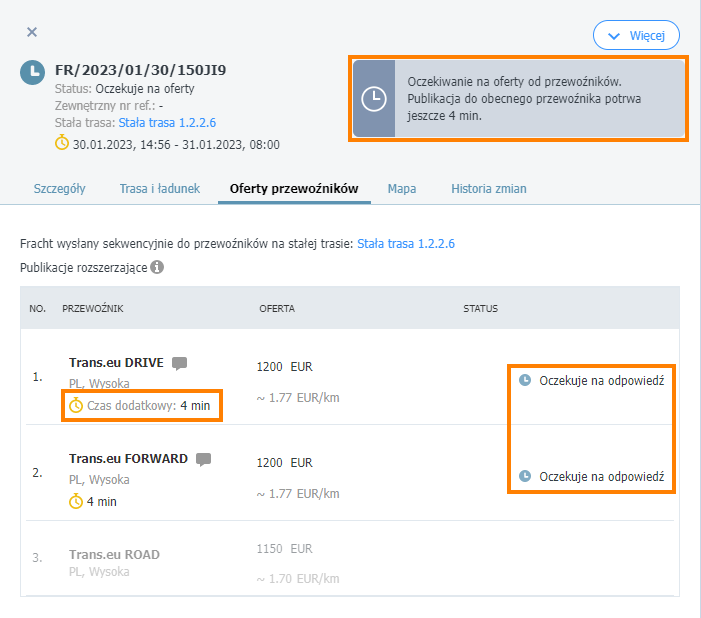Click the Oczekuje na odpowiedź status of Trans.eu DRIVE
The image size is (701, 618).
click(x=601, y=381)
